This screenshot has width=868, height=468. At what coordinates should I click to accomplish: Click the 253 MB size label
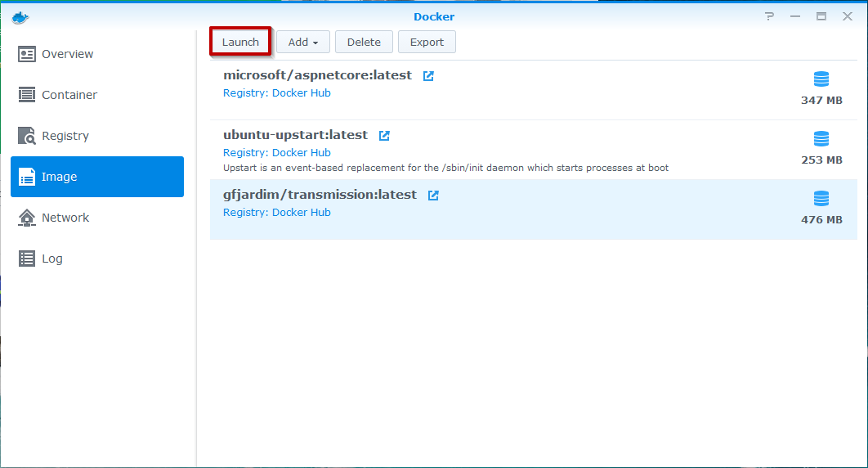(821, 160)
